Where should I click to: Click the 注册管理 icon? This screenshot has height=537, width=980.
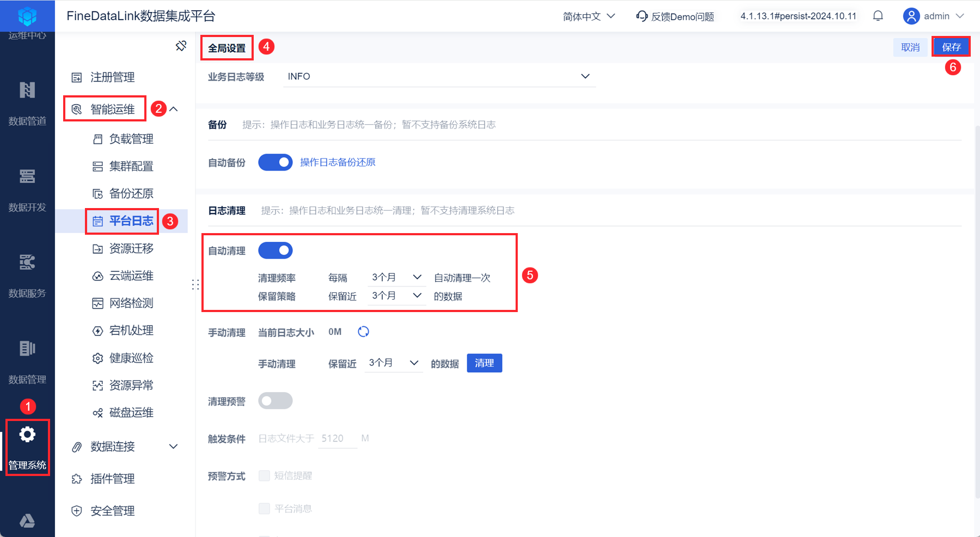(x=77, y=77)
